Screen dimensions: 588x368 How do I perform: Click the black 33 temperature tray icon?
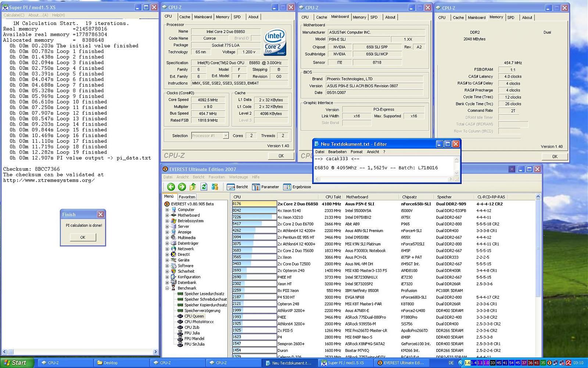point(492,363)
